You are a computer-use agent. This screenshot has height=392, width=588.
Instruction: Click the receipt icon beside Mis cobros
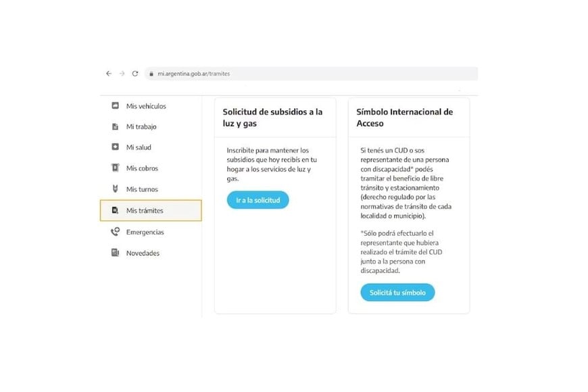click(x=115, y=168)
